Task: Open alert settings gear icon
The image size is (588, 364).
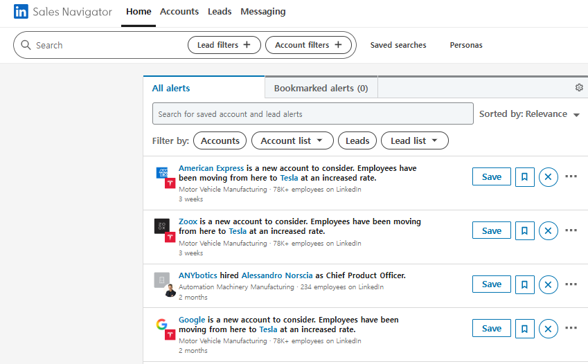Action: point(579,88)
